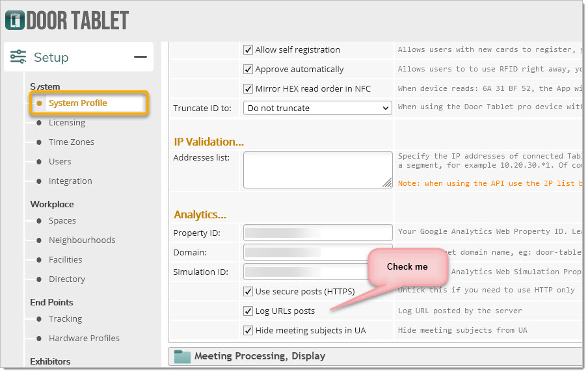Image resolution: width=588 pixels, height=373 pixels.
Task: Go to Time Zones settings
Action: point(72,142)
